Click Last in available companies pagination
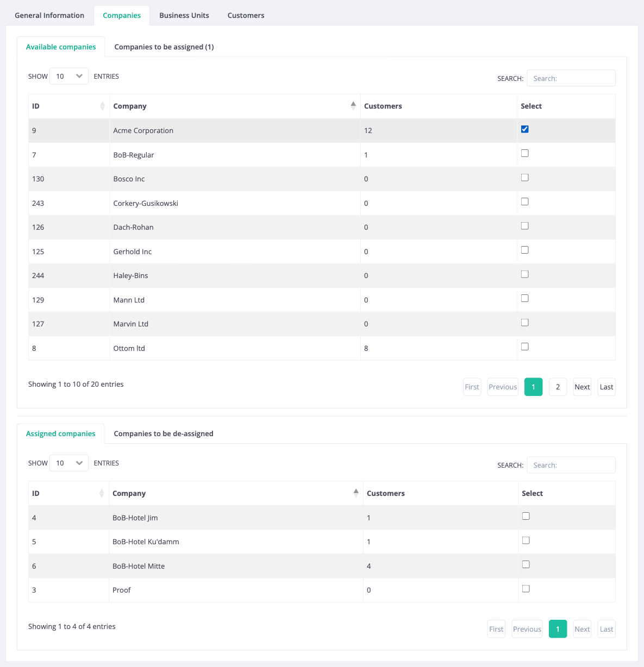This screenshot has height=667, width=644. click(x=607, y=387)
